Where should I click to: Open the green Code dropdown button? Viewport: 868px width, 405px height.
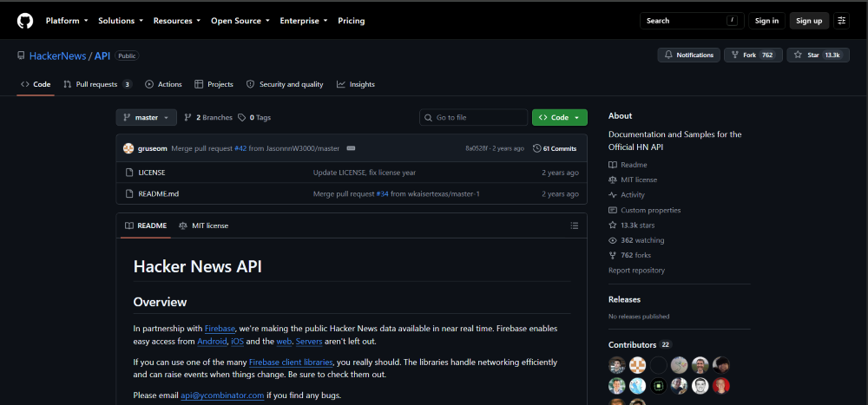(x=560, y=117)
